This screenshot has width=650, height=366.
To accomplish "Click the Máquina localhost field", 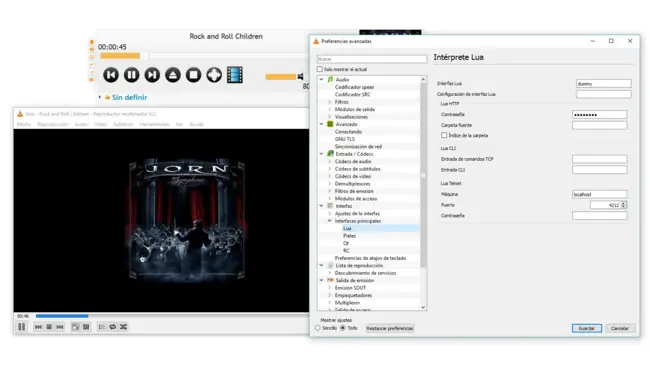I will click(x=599, y=194).
